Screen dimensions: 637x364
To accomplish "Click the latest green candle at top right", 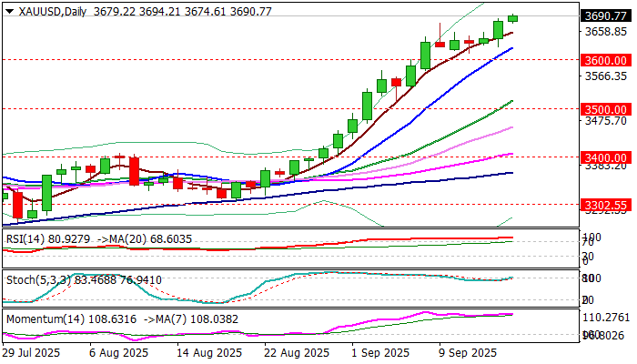I will (512, 18).
